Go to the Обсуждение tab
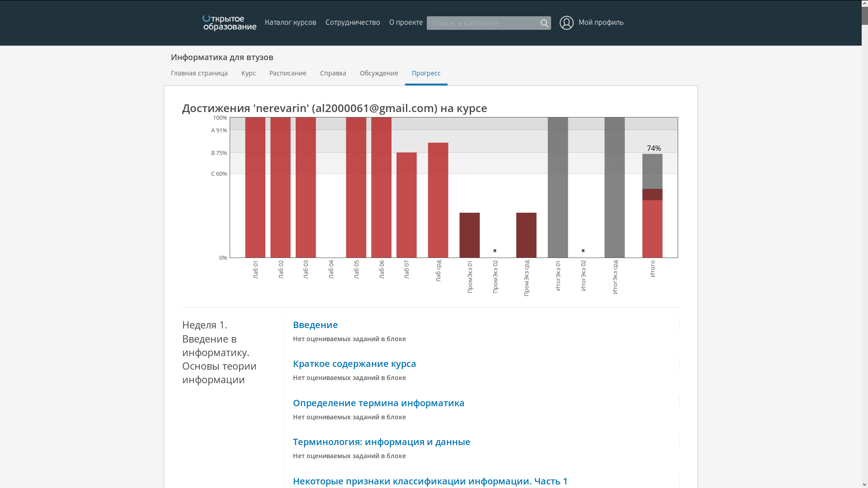 pyautogui.click(x=379, y=73)
